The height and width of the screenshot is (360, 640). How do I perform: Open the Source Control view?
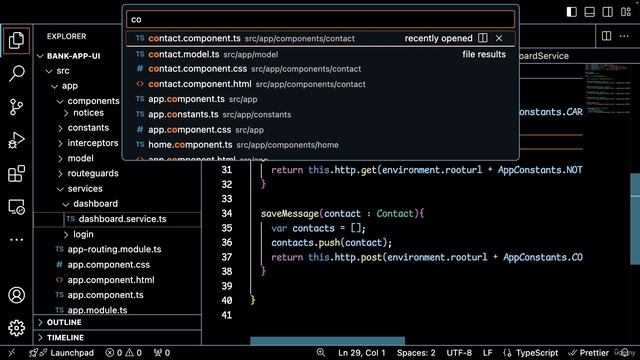[16, 107]
